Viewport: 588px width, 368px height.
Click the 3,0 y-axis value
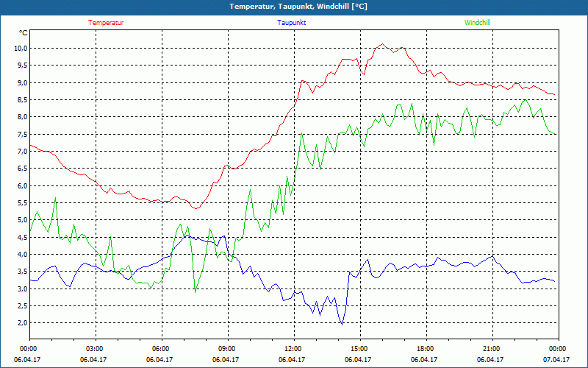(22, 289)
